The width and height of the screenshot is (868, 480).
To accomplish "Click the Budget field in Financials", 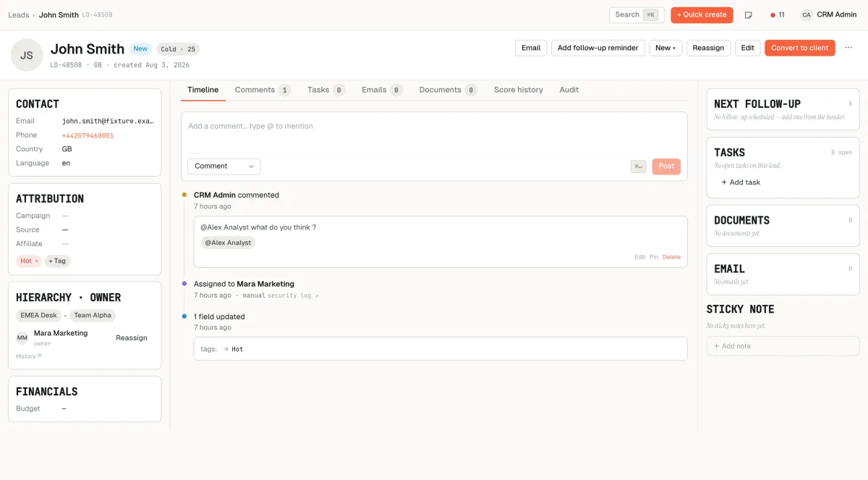I will [85, 409].
